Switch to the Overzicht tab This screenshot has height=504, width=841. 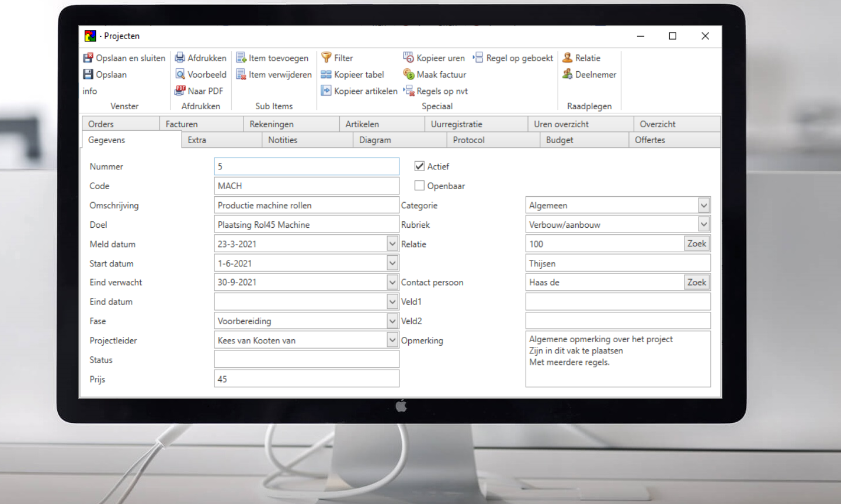677,124
